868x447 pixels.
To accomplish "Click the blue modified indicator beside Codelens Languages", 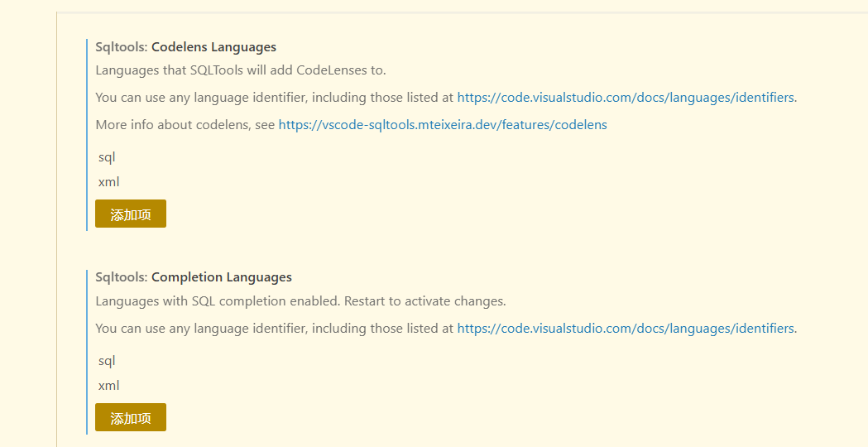I will point(87,134).
